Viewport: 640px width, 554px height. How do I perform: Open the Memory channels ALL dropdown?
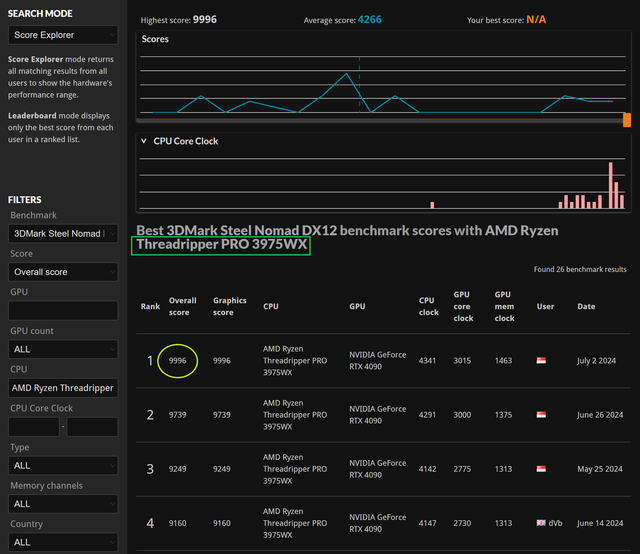pos(63,504)
